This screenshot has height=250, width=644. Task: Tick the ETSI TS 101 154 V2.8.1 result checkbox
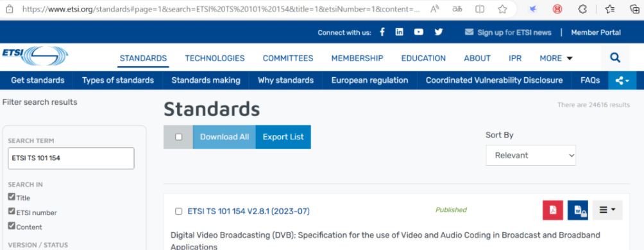pyautogui.click(x=178, y=211)
